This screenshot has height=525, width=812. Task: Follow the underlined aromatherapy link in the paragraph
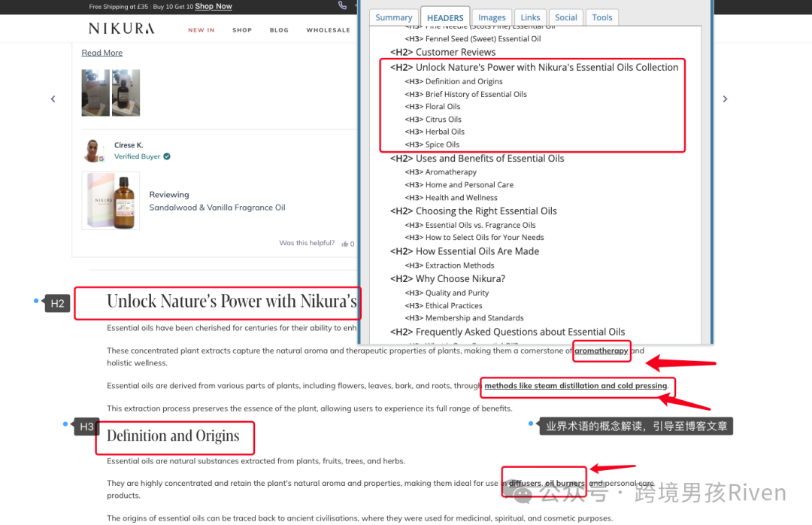[x=601, y=351]
